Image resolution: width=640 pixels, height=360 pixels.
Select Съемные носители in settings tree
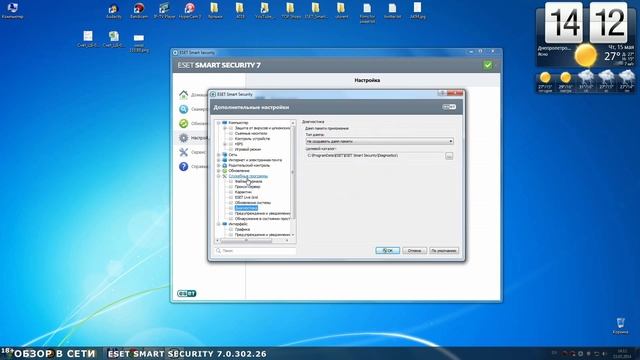pos(251,133)
